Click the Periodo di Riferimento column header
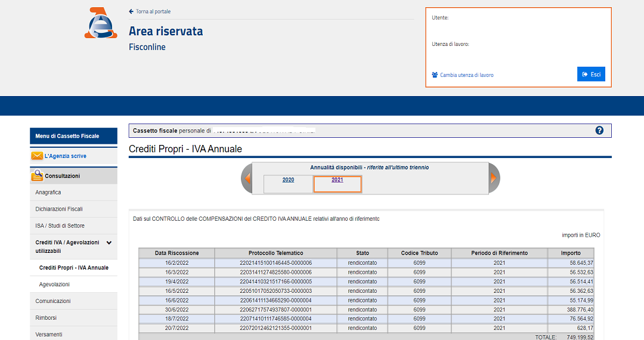 500,253
